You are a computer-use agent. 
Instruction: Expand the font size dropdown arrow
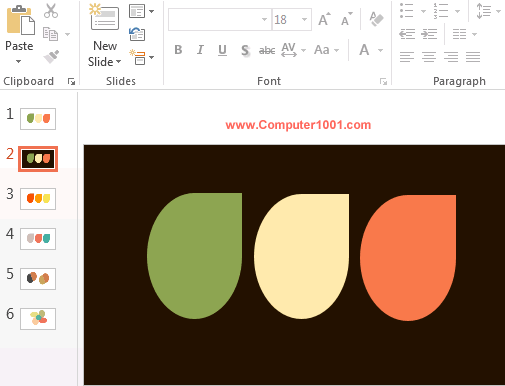(x=304, y=20)
